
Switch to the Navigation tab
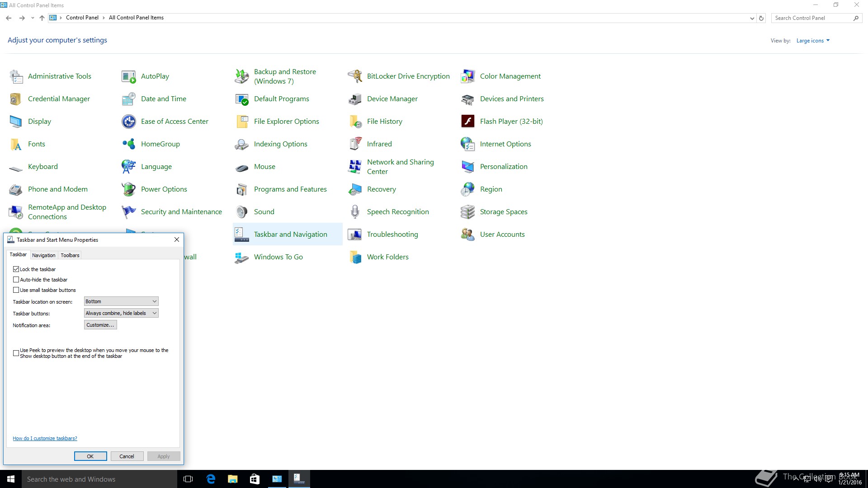(x=44, y=255)
